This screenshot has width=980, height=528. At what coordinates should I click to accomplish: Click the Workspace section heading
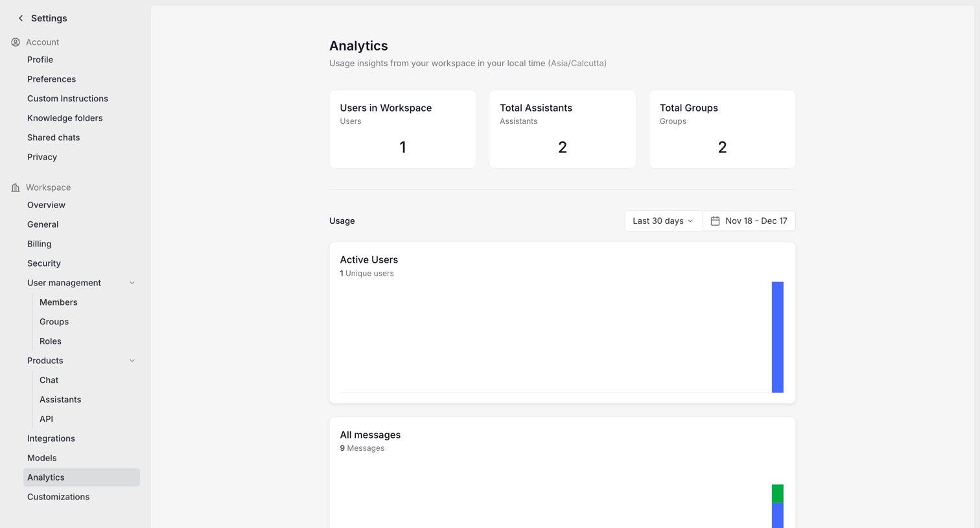(x=48, y=187)
